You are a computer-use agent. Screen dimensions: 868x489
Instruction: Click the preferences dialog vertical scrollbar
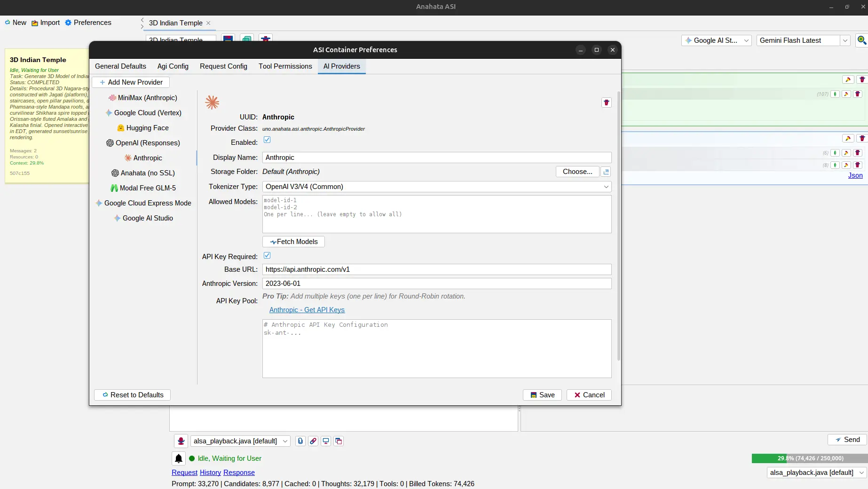click(618, 226)
